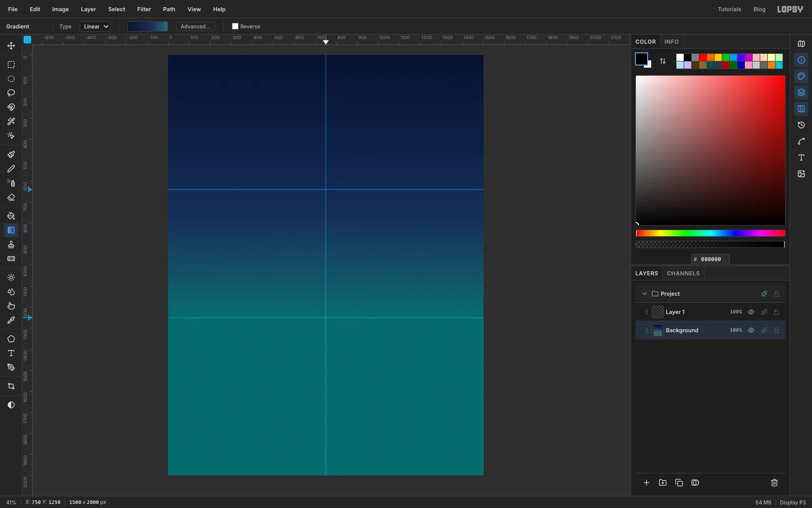Open the History panel icon
Image resolution: width=812 pixels, height=508 pixels.
pos(801,125)
